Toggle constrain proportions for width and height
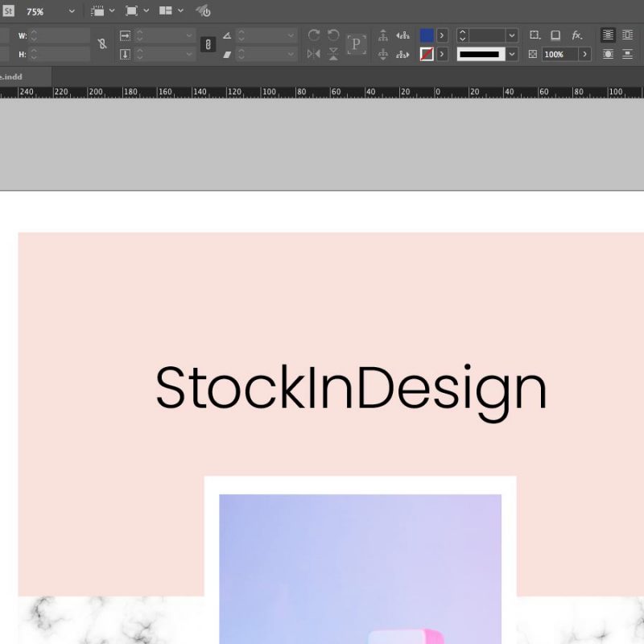 click(x=102, y=43)
